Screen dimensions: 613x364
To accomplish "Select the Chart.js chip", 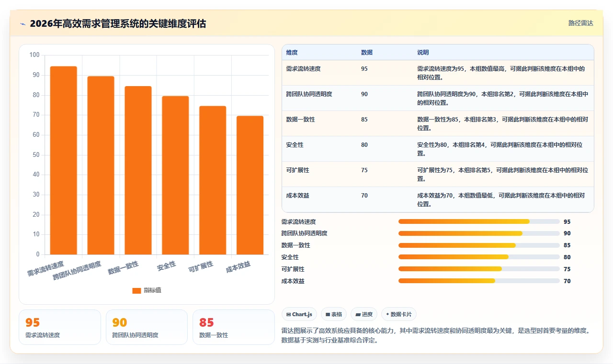I will coord(299,314).
